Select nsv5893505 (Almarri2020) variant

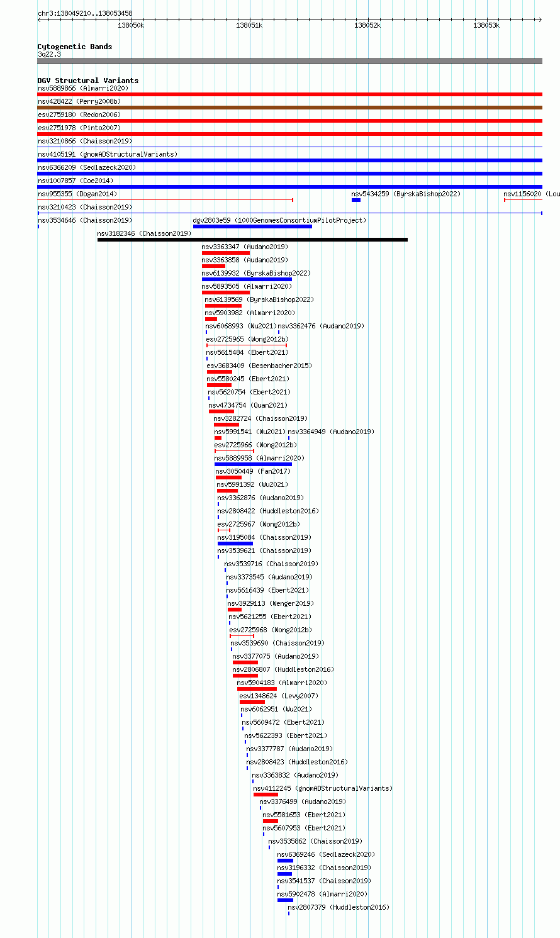pyautogui.click(x=247, y=286)
